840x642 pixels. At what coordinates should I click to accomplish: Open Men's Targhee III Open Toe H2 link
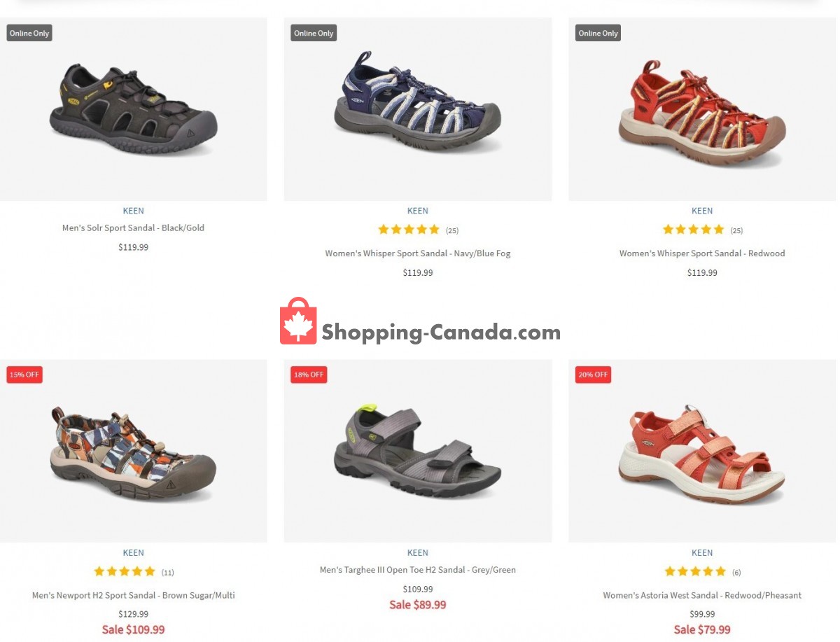418,570
